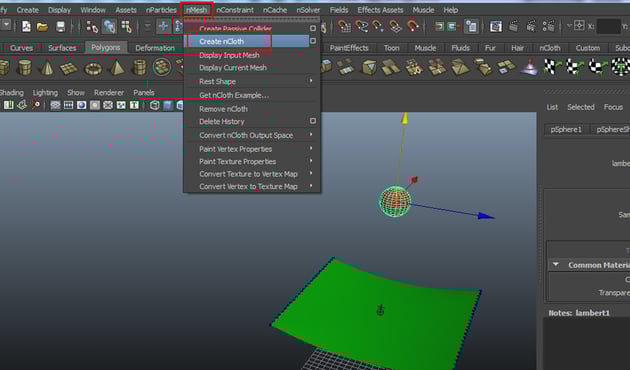The height and width of the screenshot is (370, 630).
Task: Open the Render View window icon
Action: [x=496, y=27]
